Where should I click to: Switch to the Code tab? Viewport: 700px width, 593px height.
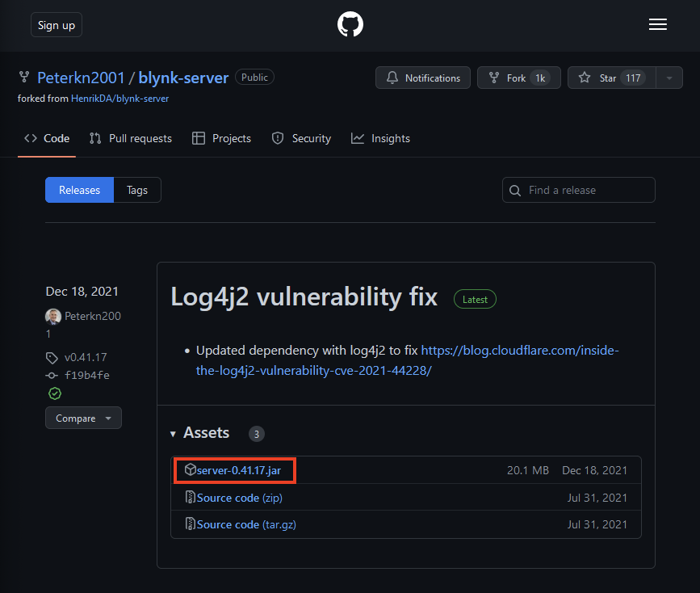(x=47, y=138)
